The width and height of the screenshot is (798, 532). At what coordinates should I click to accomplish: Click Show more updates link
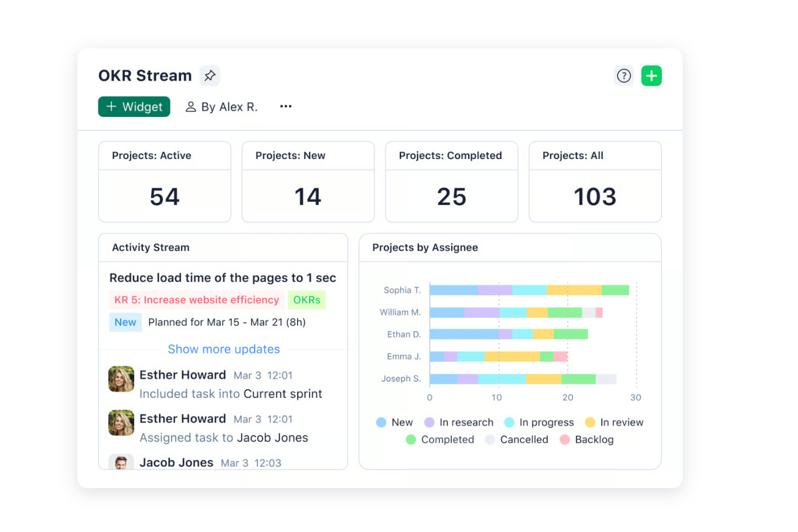point(224,349)
